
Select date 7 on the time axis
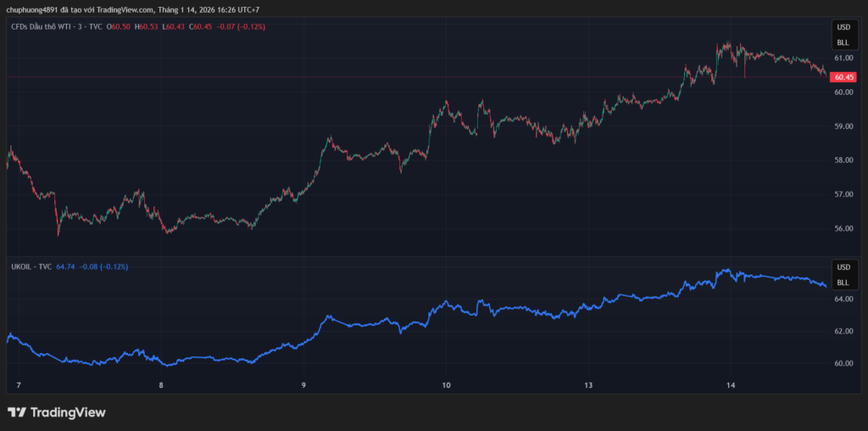(19, 385)
